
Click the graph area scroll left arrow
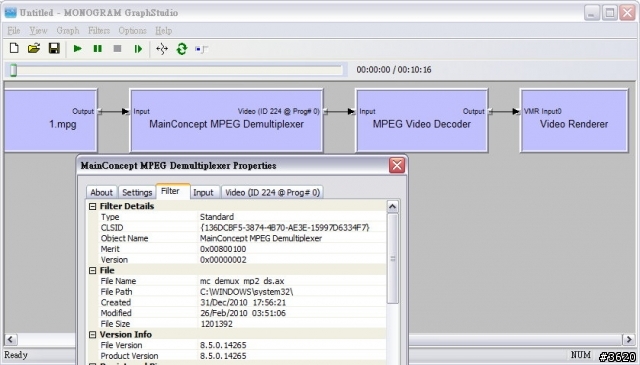tap(11, 339)
